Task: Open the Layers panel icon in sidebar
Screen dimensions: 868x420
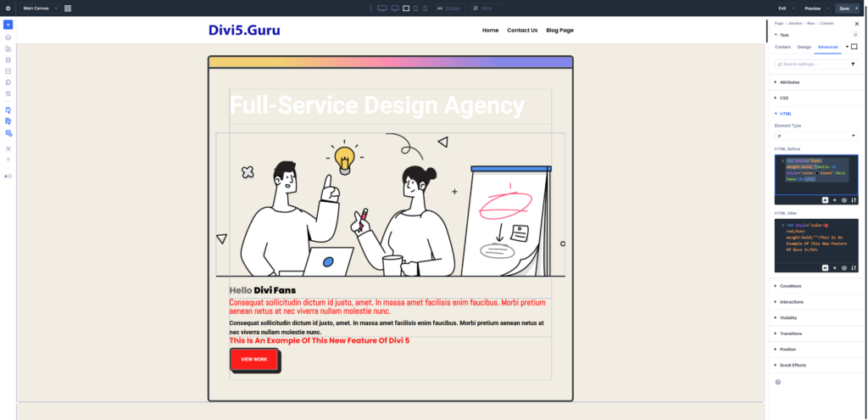Action: click(8, 37)
